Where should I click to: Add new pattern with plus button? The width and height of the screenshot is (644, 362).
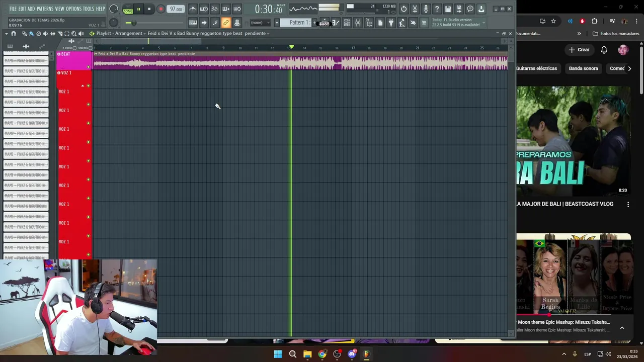pyautogui.click(x=314, y=23)
